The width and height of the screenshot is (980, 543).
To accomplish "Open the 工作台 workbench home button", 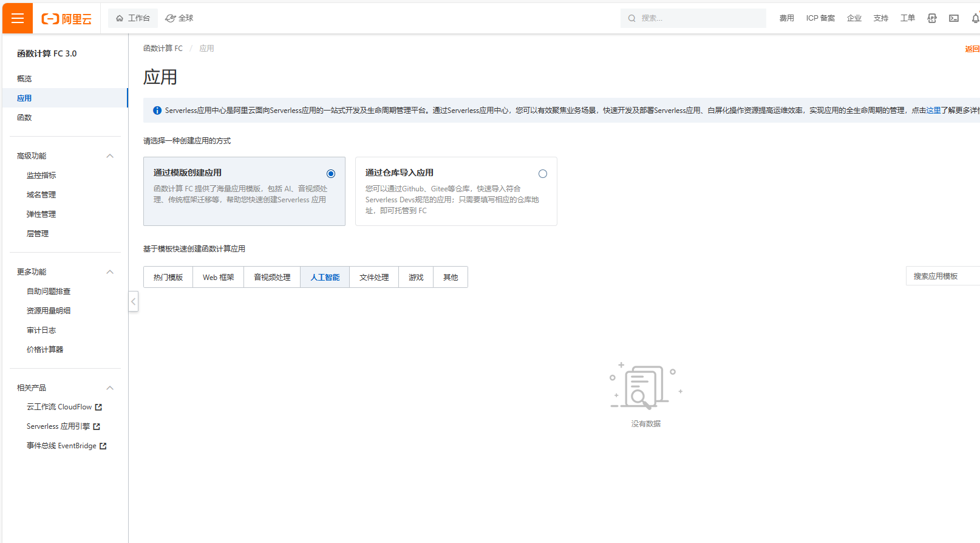I will 133,18.
